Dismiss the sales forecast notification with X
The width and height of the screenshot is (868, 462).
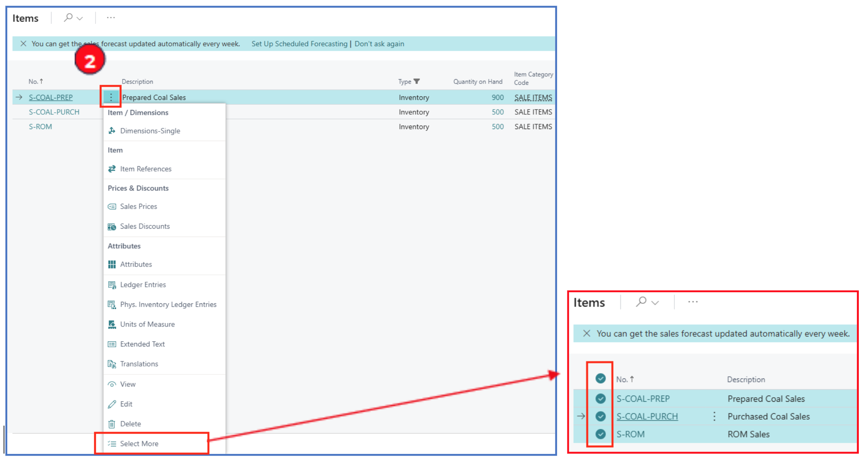coord(23,44)
